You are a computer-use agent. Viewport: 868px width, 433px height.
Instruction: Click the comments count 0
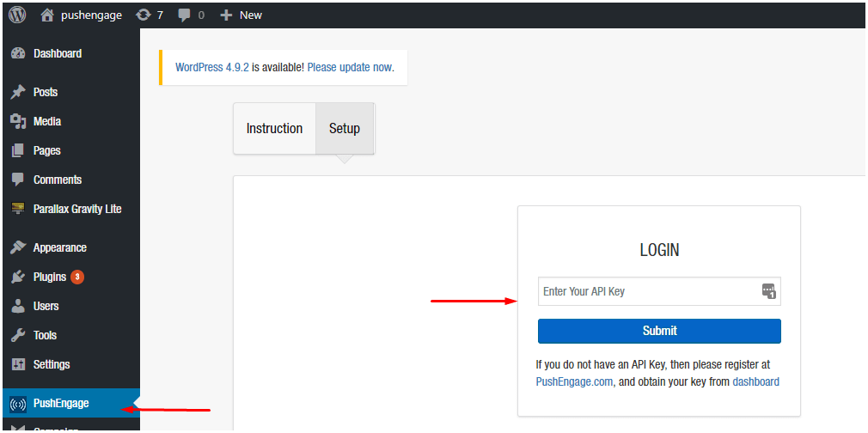pos(201,15)
